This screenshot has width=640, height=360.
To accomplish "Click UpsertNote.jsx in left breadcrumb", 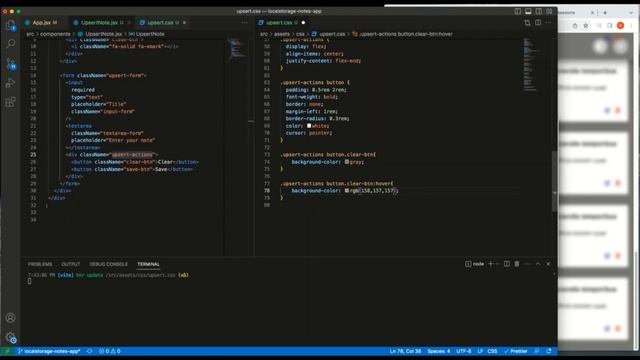I will [x=104, y=34].
